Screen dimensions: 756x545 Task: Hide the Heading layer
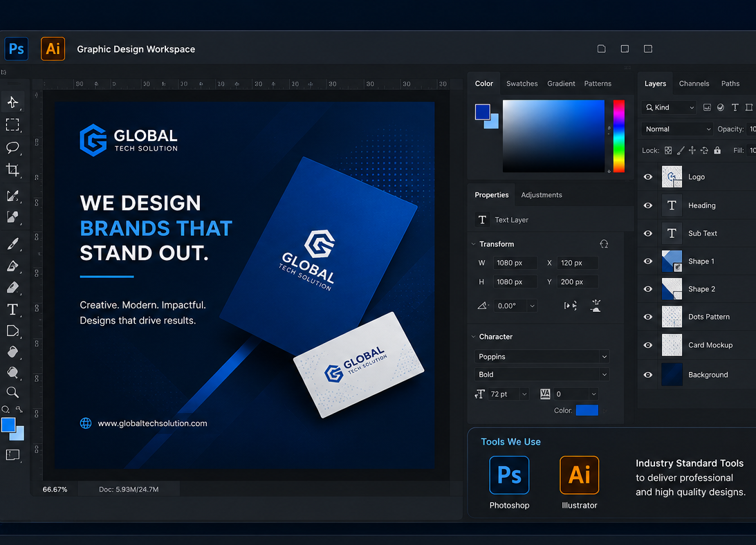click(x=648, y=205)
